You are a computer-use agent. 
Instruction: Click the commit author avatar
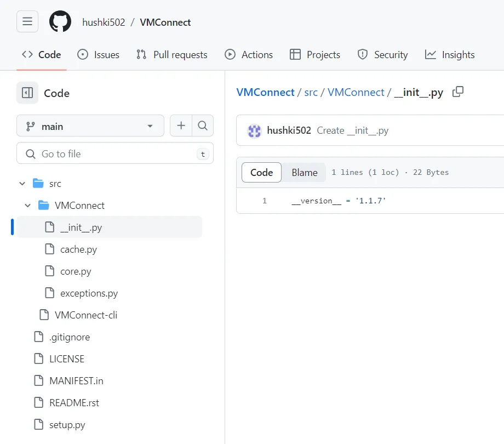pyautogui.click(x=254, y=130)
